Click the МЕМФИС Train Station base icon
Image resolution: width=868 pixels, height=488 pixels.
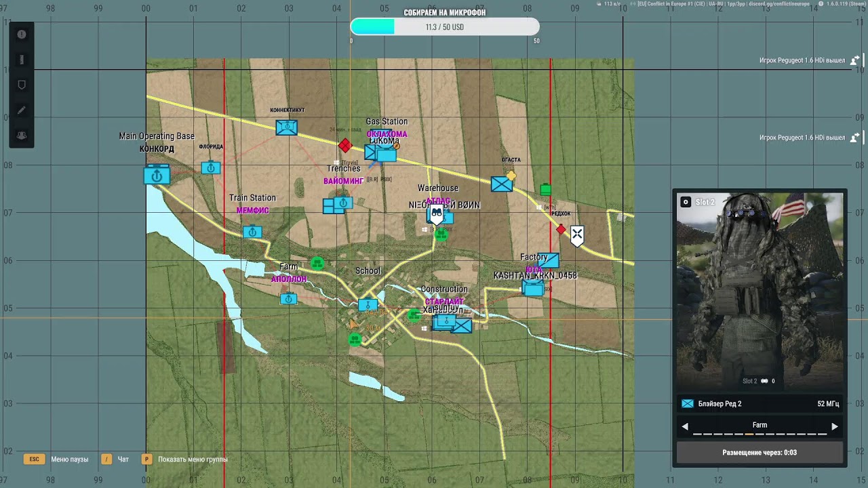point(252,232)
